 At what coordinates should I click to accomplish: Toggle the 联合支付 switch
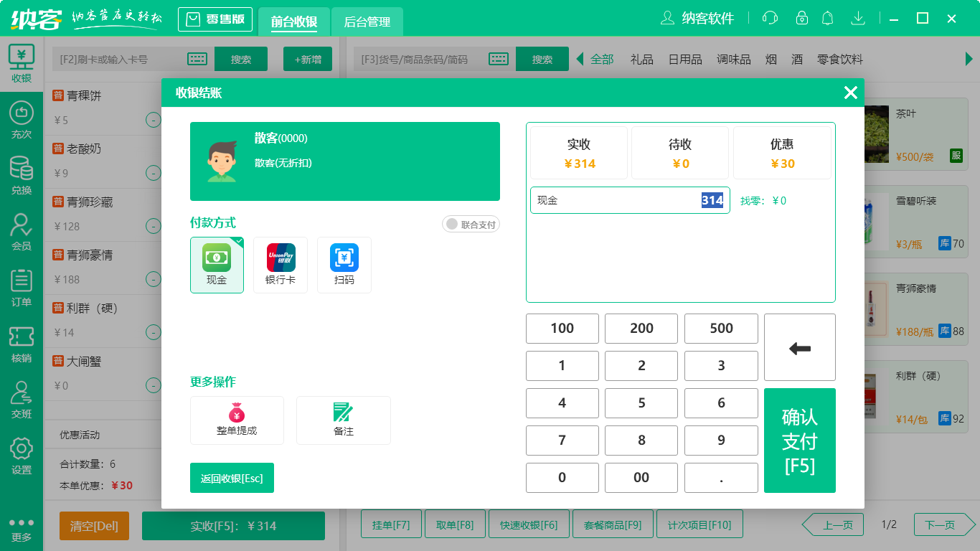471,224
